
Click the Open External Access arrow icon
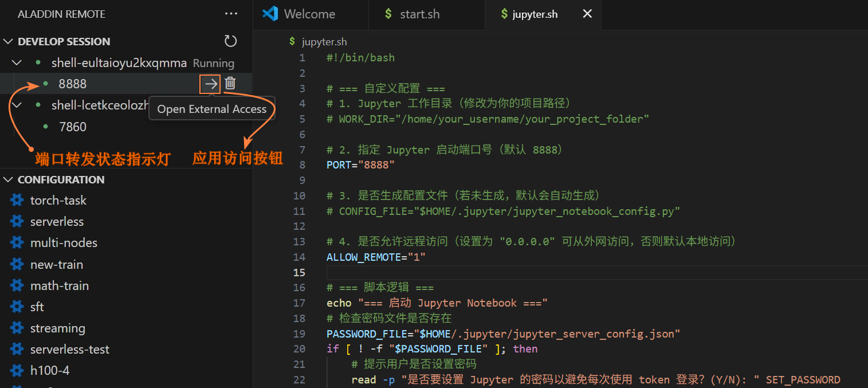(211, 84)
